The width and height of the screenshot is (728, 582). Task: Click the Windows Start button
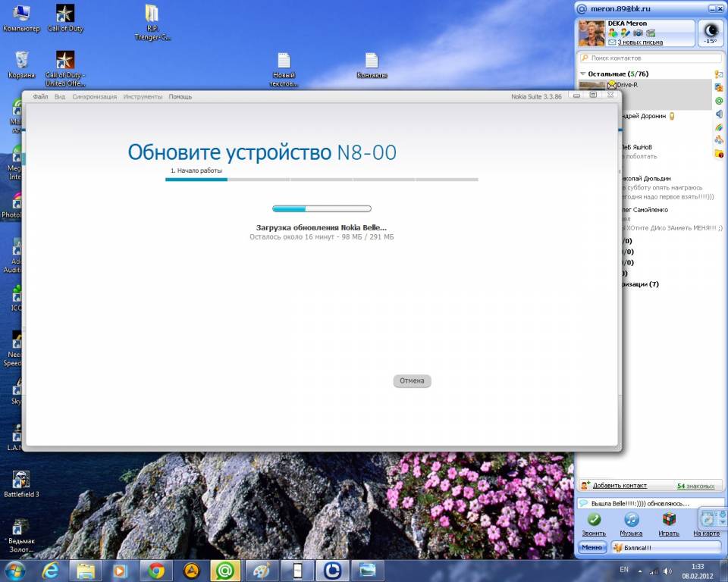coord(15,571)
